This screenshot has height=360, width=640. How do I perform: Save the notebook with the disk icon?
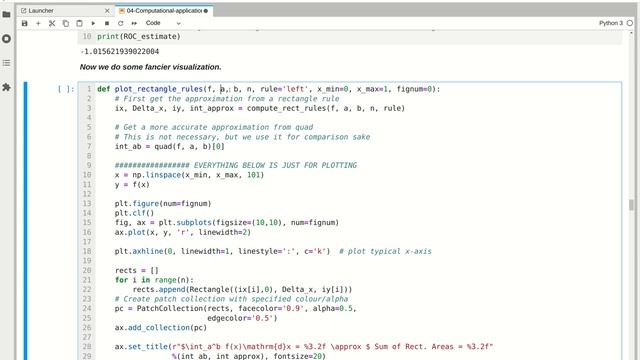pyautogui.click(x=24, y=23)
